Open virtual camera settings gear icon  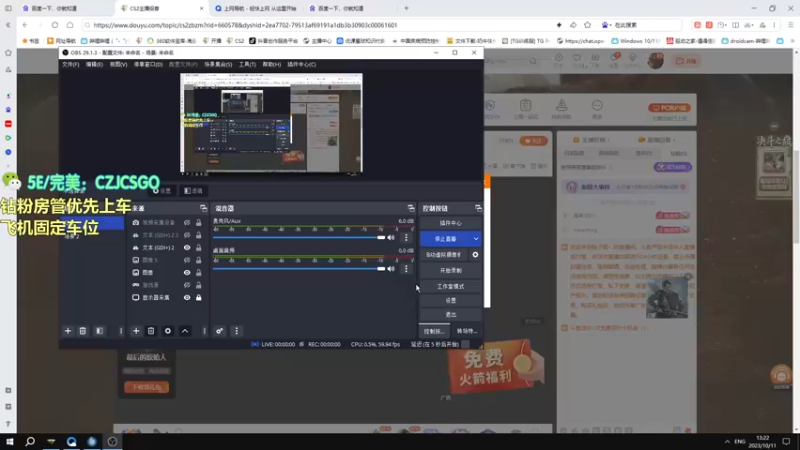[475, 255]
